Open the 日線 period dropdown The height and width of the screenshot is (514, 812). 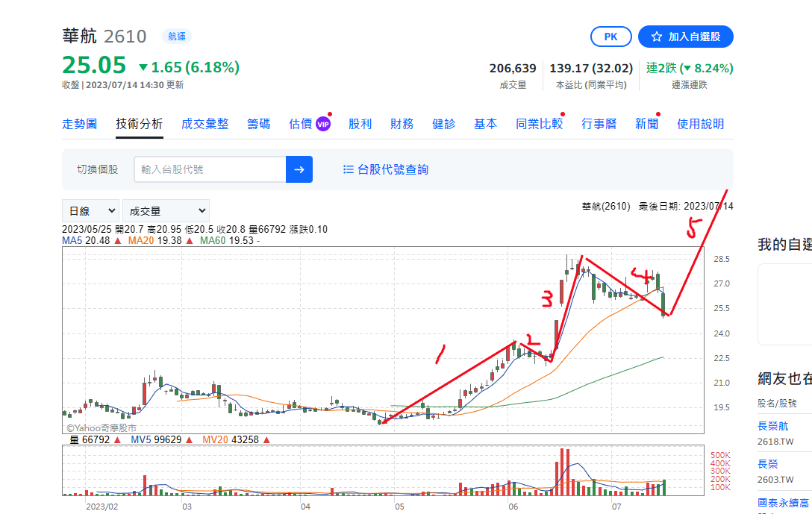[90, 211]
